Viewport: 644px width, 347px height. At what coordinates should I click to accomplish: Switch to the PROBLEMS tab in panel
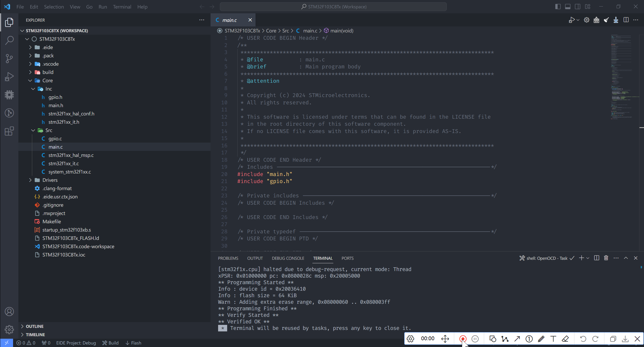coord(228,258)
